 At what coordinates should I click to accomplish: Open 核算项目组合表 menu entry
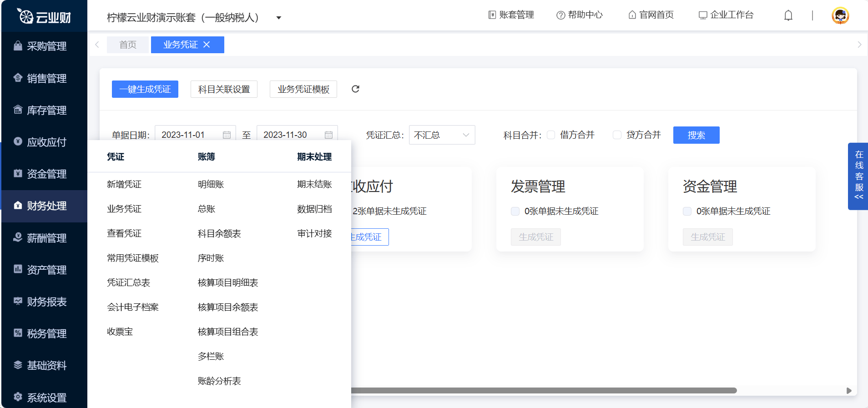228,332
